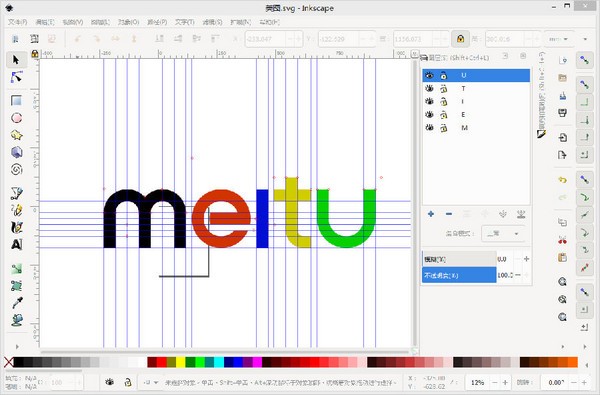Open the text (T) menu

click(x=184, y=22)
